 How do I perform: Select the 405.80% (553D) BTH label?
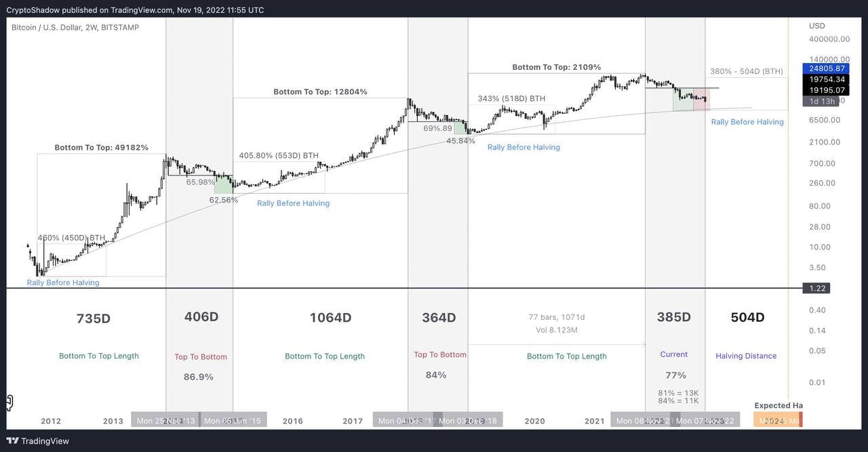coord(279,154)
